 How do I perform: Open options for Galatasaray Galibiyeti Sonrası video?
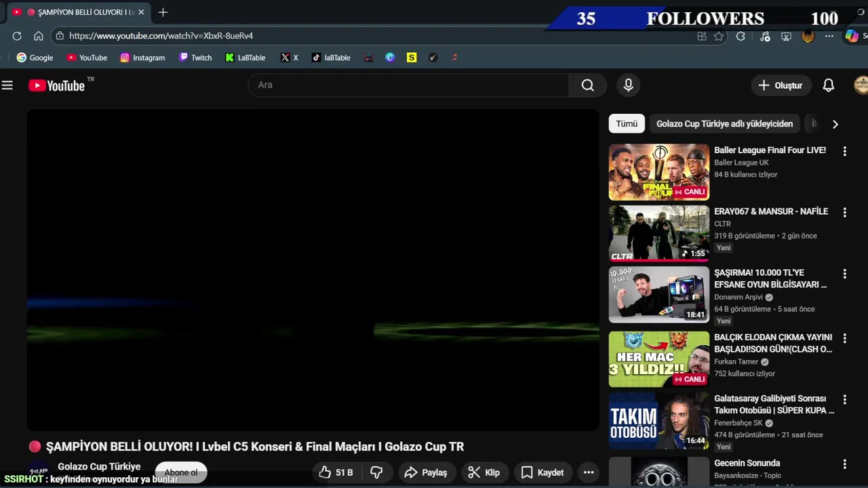(x=844, y=400)
